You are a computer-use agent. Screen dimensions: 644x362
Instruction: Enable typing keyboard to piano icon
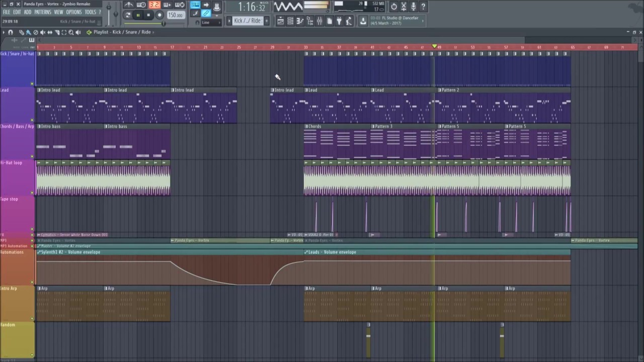195,5
